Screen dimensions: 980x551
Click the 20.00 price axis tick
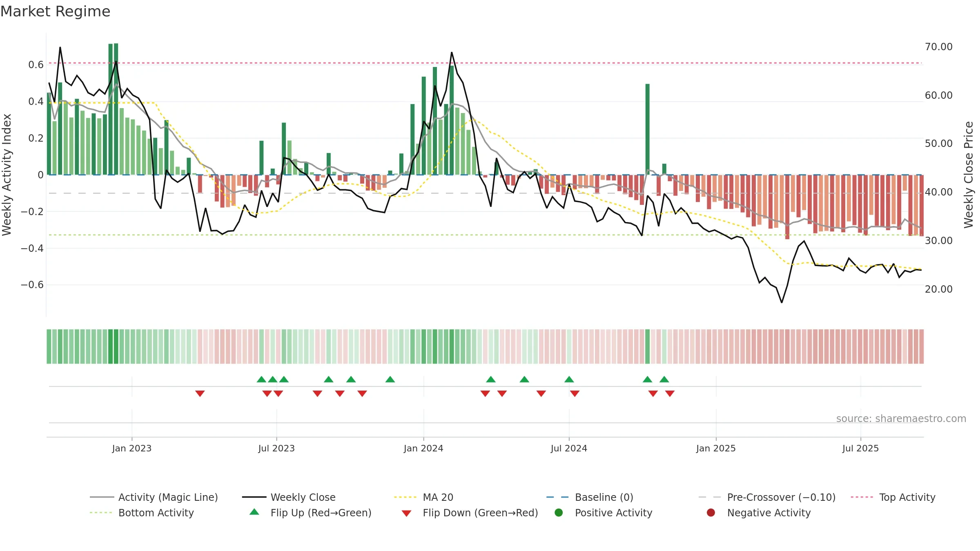click(x=938, y=289)
